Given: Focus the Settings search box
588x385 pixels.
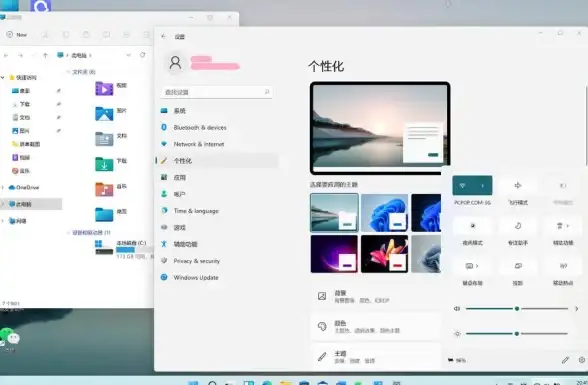Looking at the screenshot, I should [216, 92].
